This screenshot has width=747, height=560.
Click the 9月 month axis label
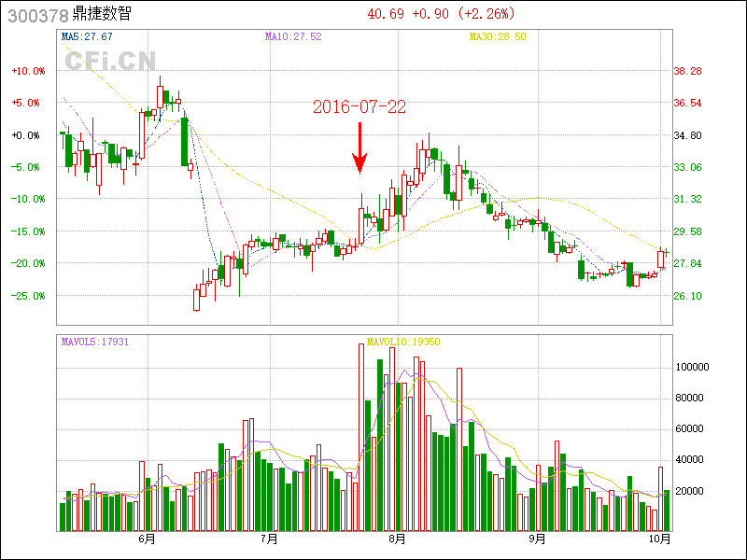pos(536,539)
